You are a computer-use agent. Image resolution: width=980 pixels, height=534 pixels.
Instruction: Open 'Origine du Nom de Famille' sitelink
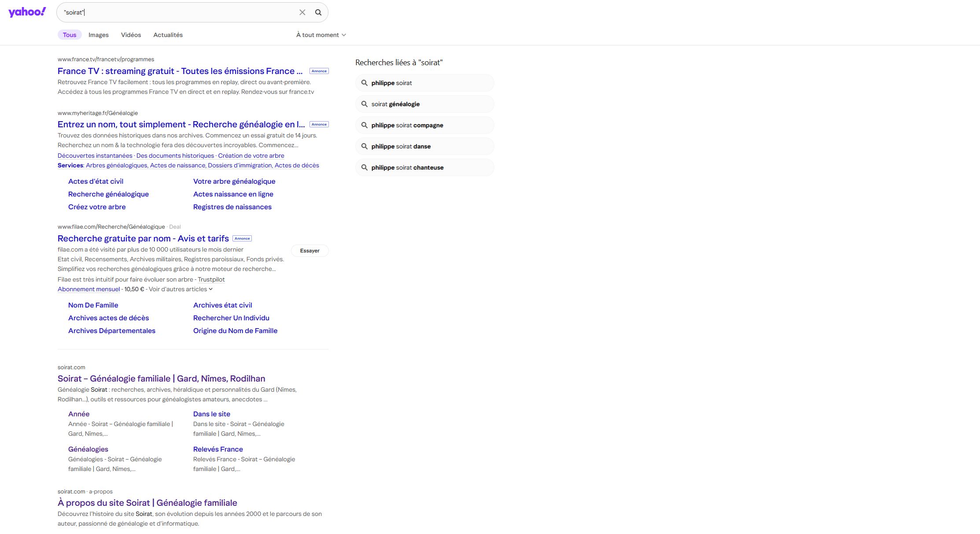click(x=235, y=330)
